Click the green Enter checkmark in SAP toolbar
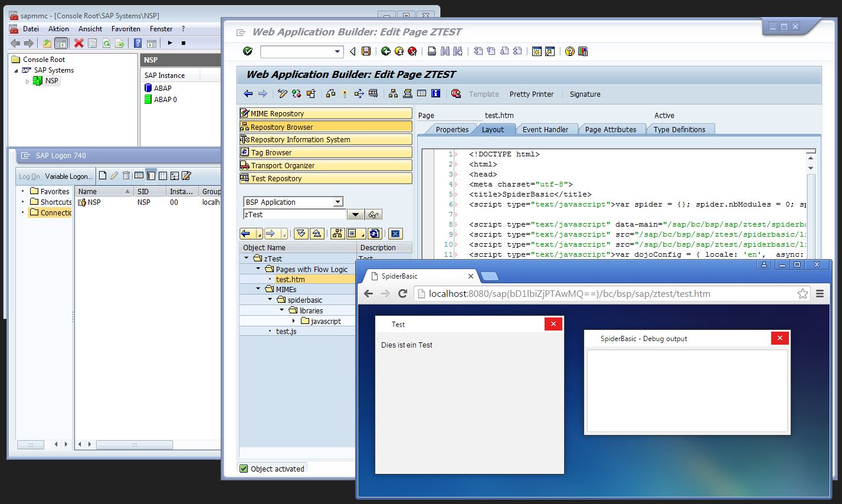This screenshot has height=504, width=842. 248,51
